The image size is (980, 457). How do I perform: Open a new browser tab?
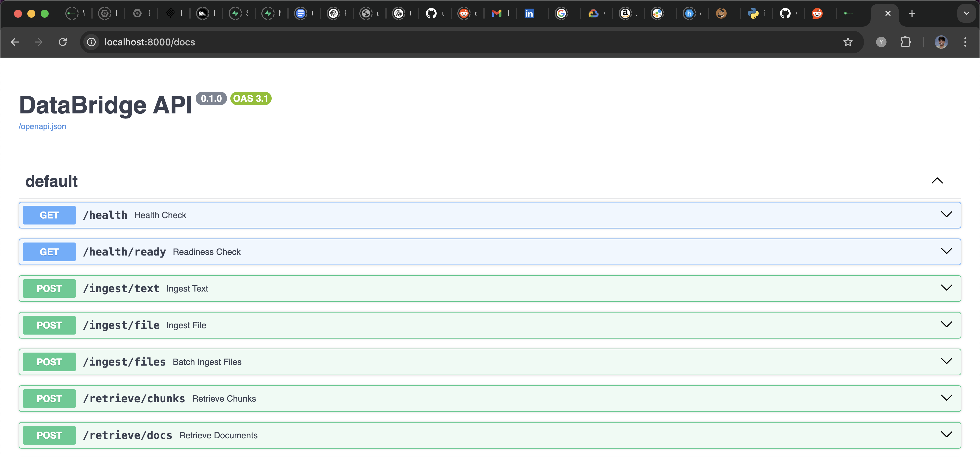tap(912, 13)
